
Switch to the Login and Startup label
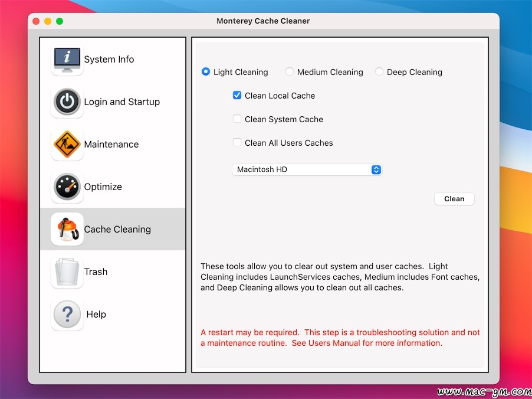(x=122, y=102)
